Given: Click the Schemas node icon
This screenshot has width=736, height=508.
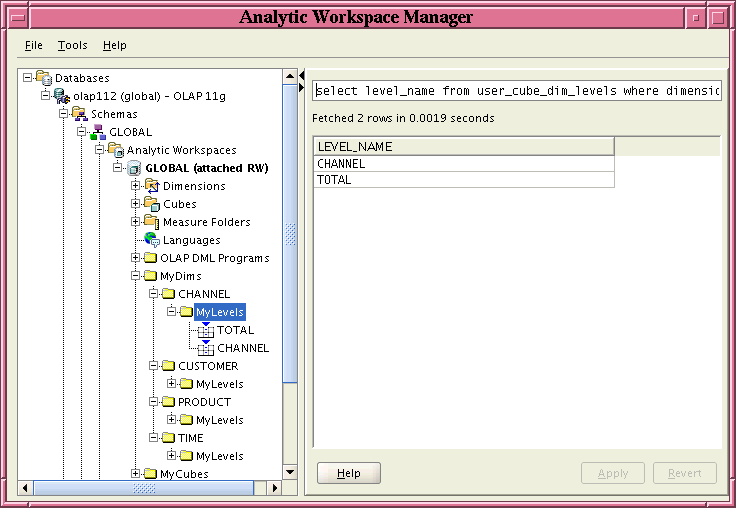Looking at the screenshot, I should click(x=79, y=114).
